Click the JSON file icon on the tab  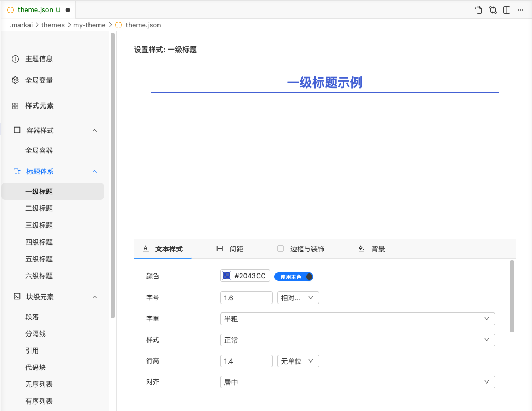pyautogui.click(x=11, y=10)
